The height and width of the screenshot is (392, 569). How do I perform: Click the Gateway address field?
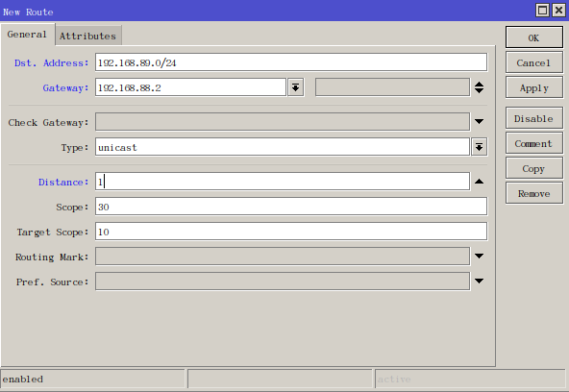[x=190, y=87]
